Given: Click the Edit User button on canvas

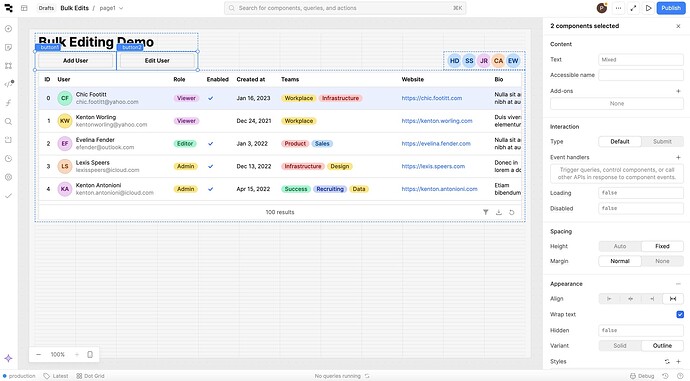Looking at the screenshot, I should click(x=157, y=61).
